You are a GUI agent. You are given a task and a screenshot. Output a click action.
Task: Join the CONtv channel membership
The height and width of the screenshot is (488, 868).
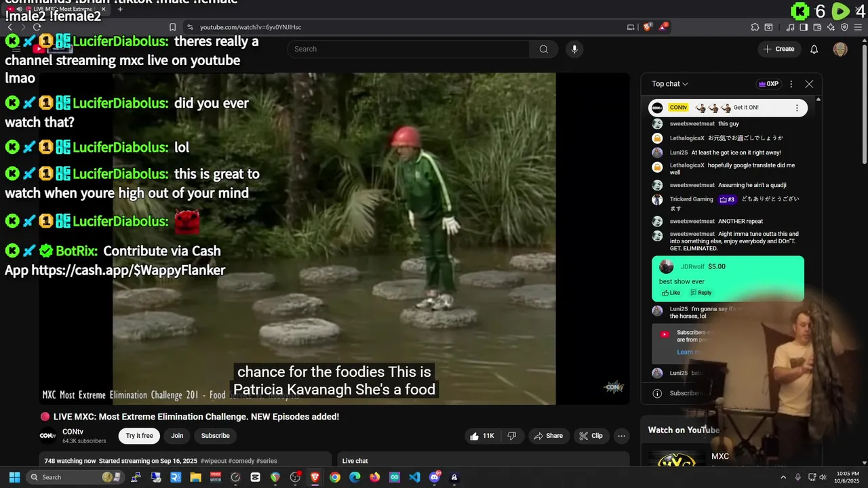177,436
